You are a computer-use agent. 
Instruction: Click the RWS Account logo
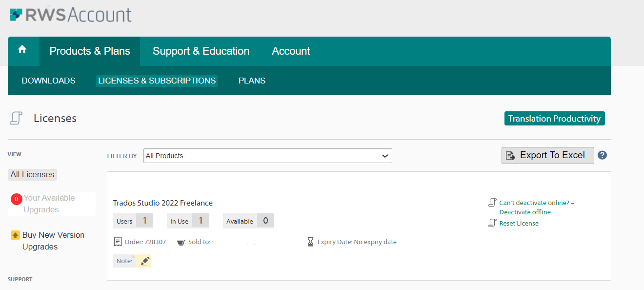pyautogui.click(x=71, y=15)
